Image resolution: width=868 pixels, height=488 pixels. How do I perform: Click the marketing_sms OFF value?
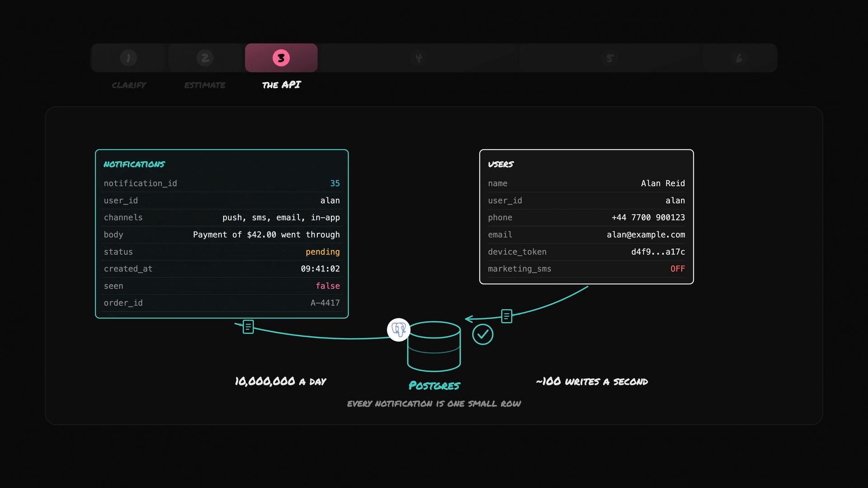678,268
